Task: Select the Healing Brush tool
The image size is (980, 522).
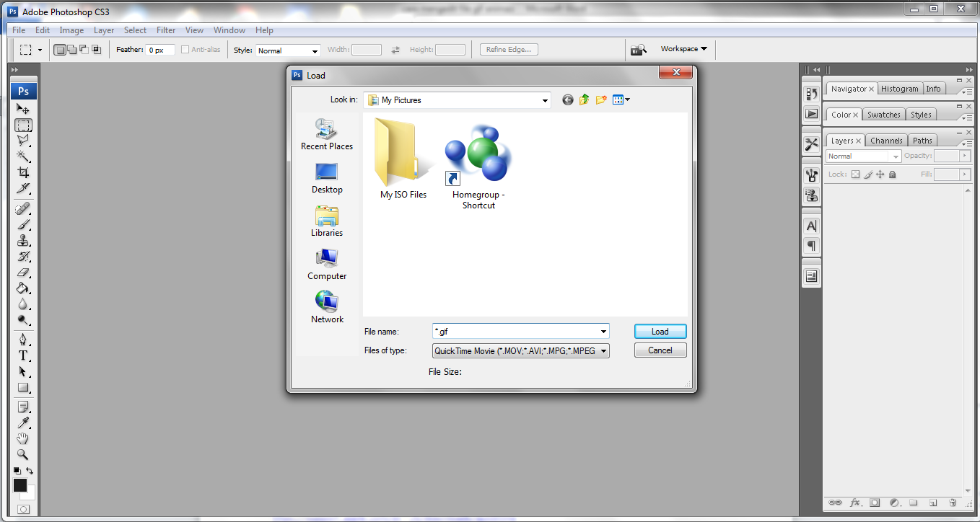Action: coord(23,209)
